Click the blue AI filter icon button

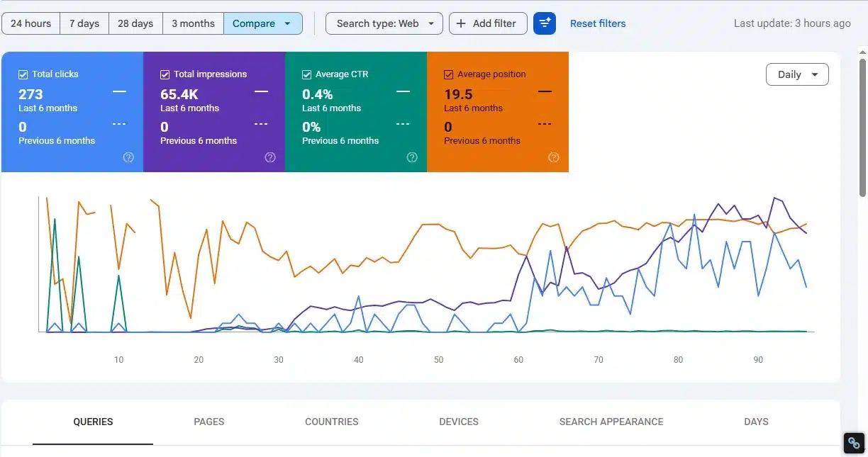click(545, 23)
